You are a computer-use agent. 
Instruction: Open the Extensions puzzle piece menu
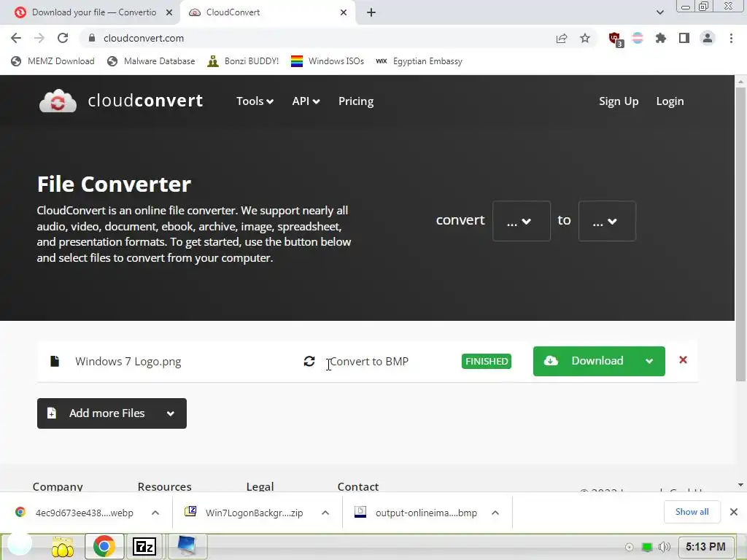click(x=661, y=38)
